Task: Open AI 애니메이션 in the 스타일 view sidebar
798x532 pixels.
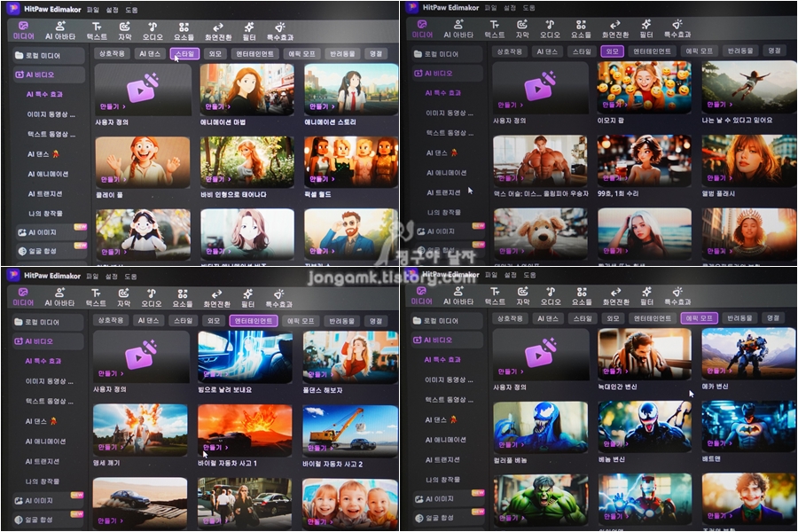Action: pyautogui.click(x=49, y=174)
